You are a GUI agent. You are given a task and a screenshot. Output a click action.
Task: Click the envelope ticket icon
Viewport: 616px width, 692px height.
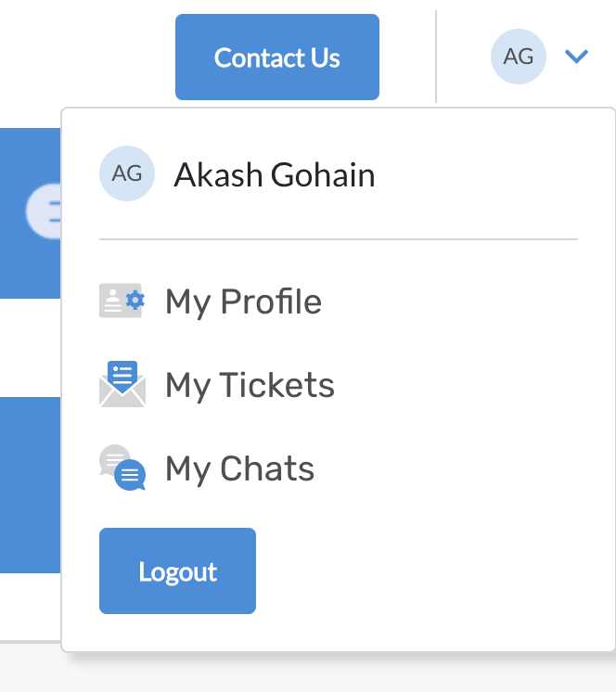point(122,384)
